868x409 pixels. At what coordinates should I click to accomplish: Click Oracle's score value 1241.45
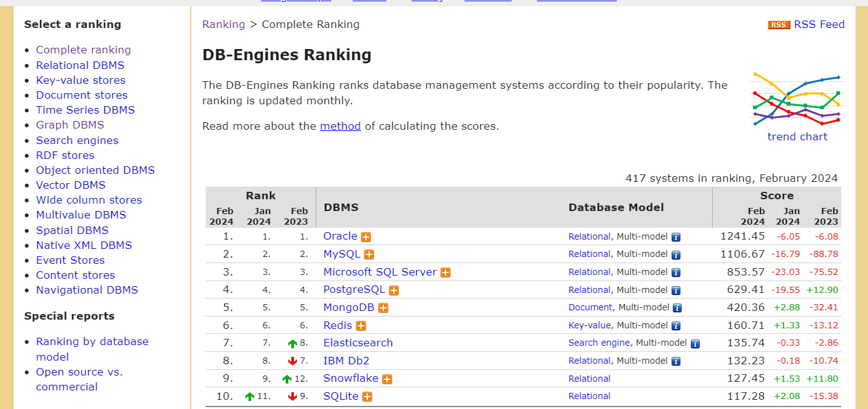click(x=742, y=236)
